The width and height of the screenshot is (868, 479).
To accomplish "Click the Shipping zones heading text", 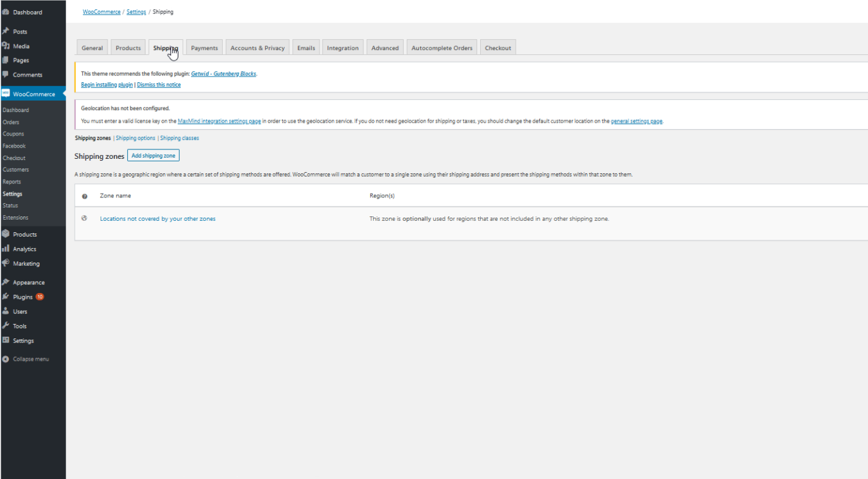I will [x=99, y=156].
